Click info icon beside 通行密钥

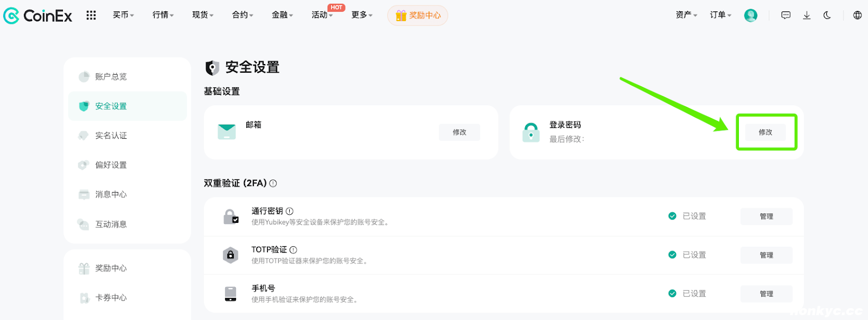pyautogui.click(x=290, y=211)
